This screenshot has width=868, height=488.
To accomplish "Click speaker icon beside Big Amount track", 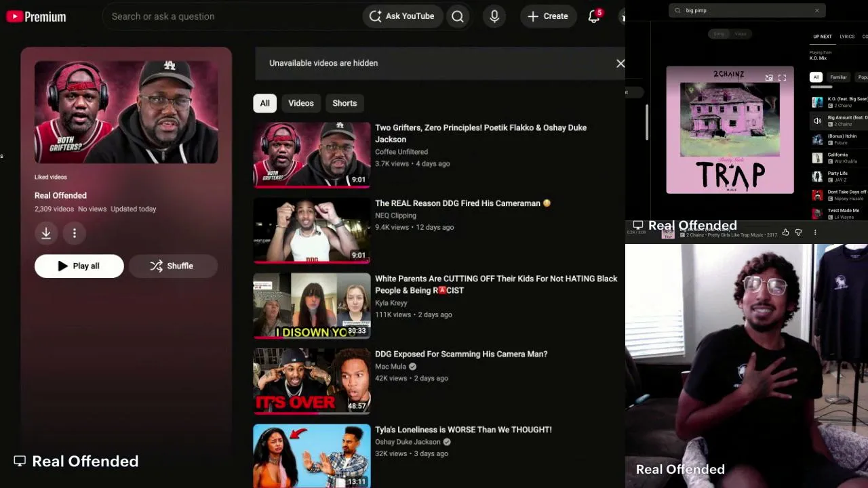I will coord(817,121).
